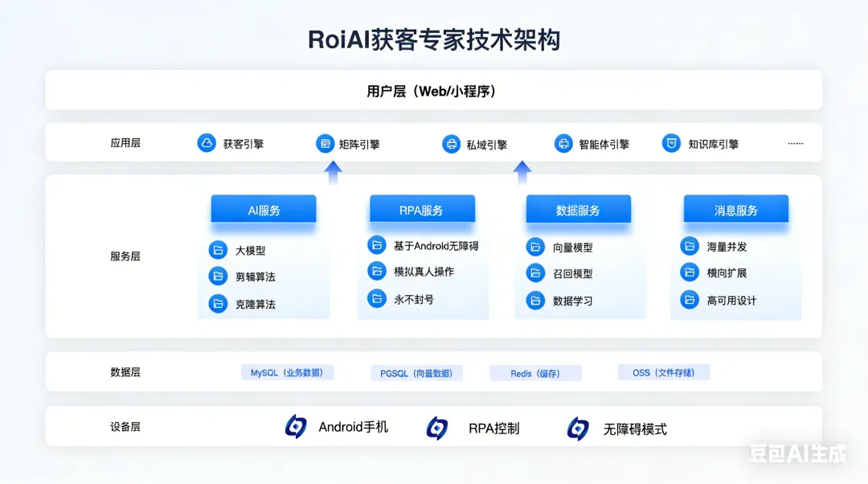The width and height of the screenshot is (868, 484).
Task: Click the 获客引擎 cloud icon
Action: point(204,143)
